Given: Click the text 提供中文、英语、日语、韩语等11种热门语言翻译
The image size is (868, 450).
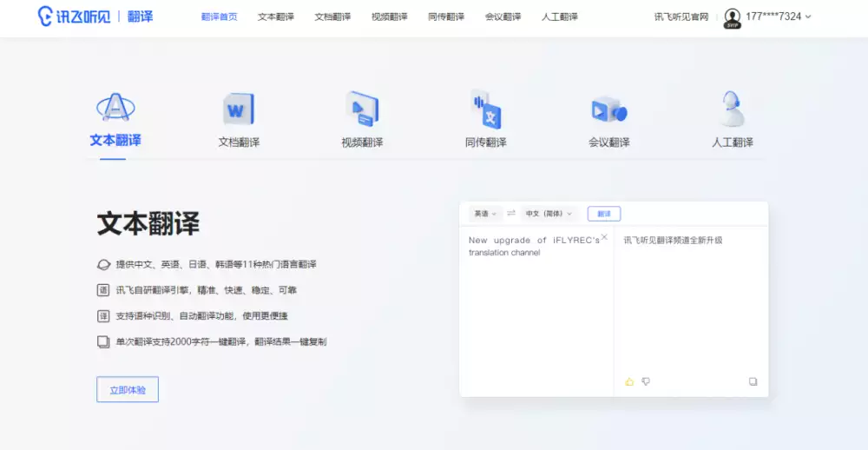Looking at the screenshot, I should click(x=216, y=264).
